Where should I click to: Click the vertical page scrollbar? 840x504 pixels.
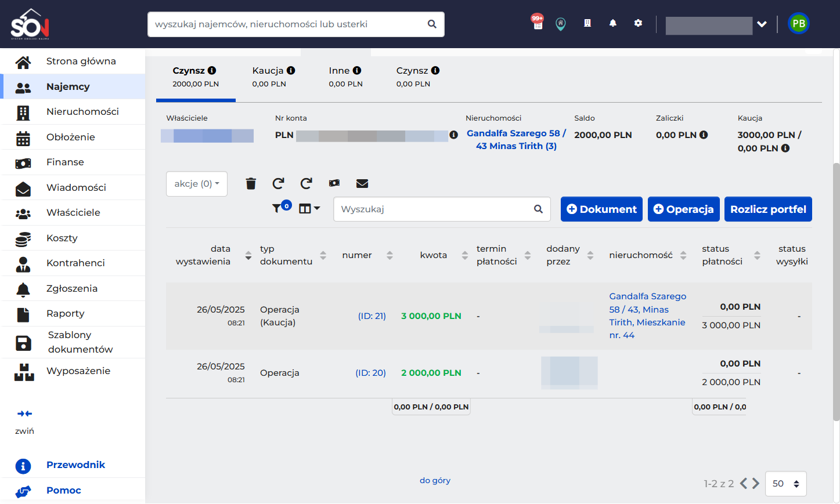point(836,290)
